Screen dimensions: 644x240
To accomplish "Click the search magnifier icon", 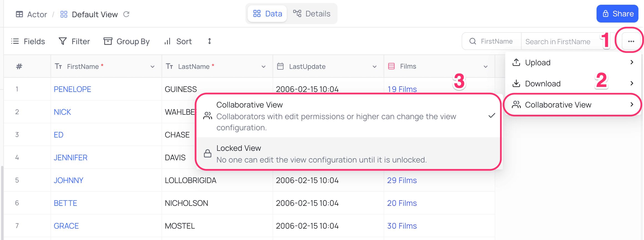I will pos(472,41).
